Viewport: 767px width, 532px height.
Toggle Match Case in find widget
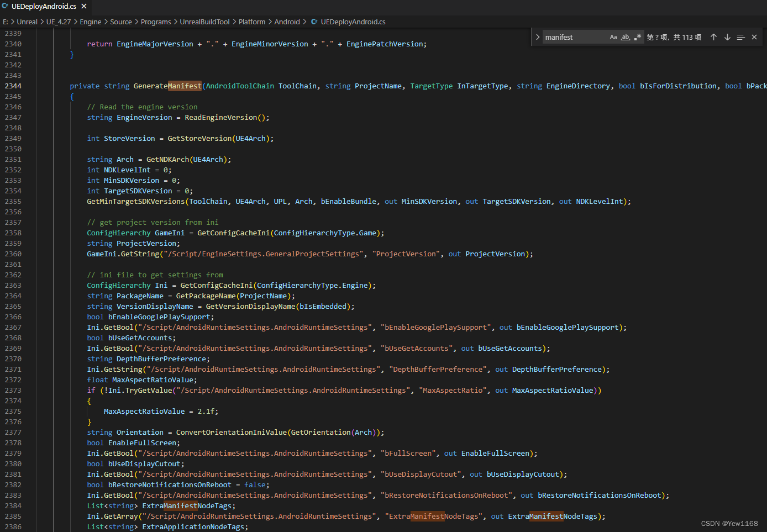[x=613, y=37]
